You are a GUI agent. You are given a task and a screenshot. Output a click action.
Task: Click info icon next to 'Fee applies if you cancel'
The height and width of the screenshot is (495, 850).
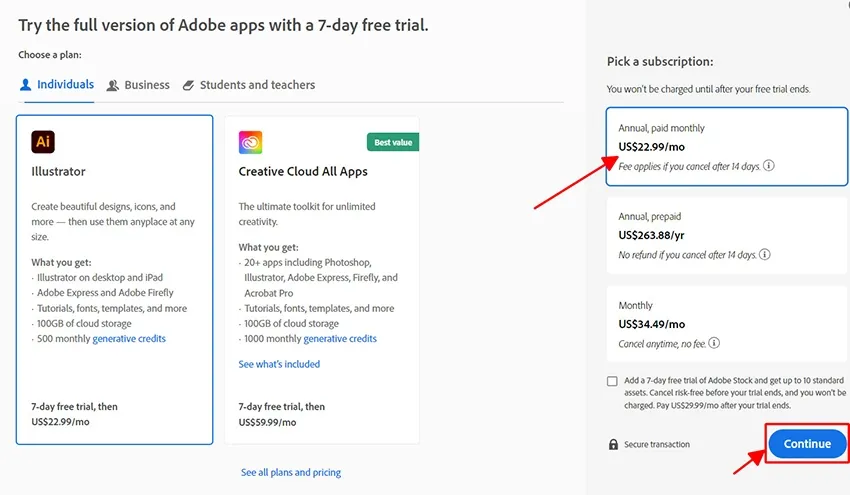769,165
